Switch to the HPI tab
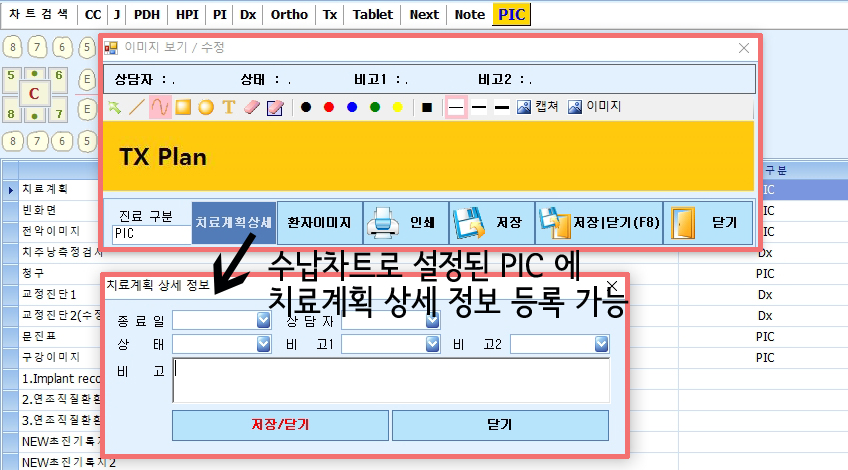Viewport: 848px width, 470px height. point(187,15)
